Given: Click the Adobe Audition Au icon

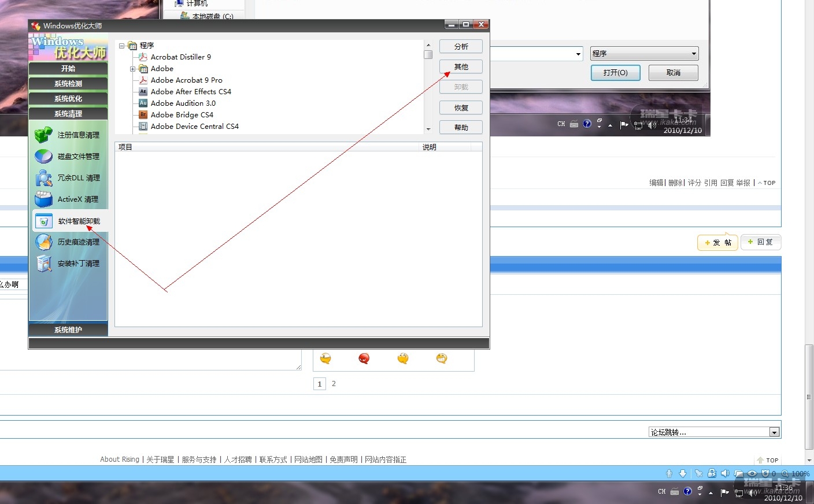Looking at the screenshot, I should click(143, 103).
